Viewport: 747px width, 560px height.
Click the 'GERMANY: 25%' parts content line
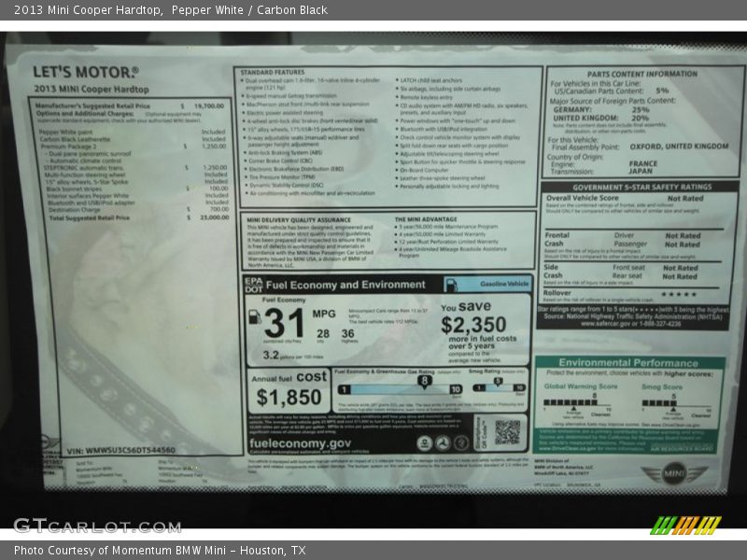pos(601,109)
